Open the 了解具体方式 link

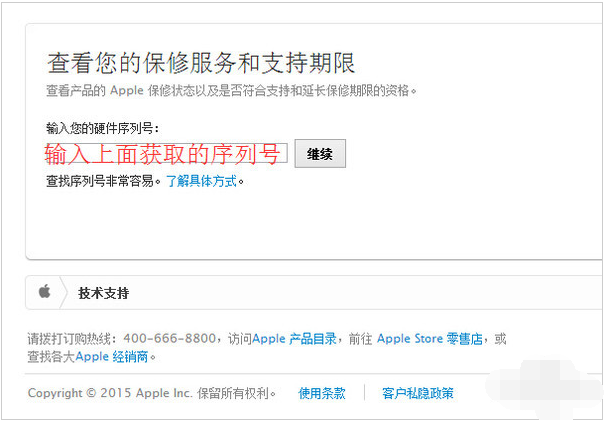pos(201,181)
